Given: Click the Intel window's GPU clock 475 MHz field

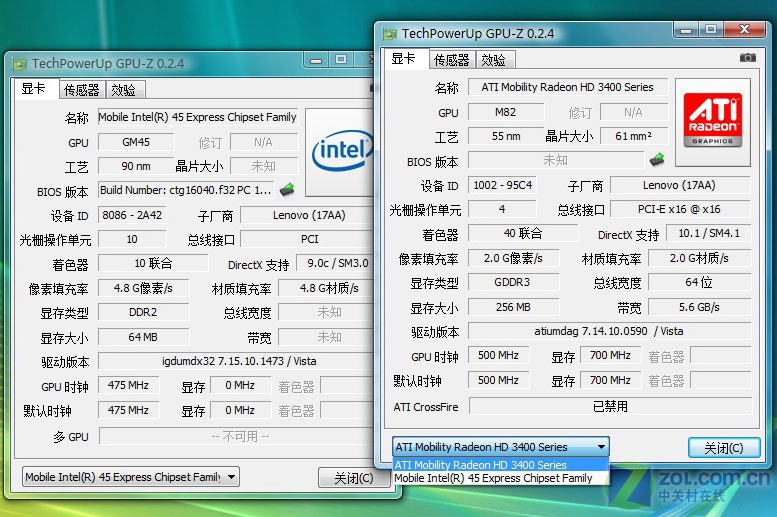Looking at the screenshot, I should 128,385.
